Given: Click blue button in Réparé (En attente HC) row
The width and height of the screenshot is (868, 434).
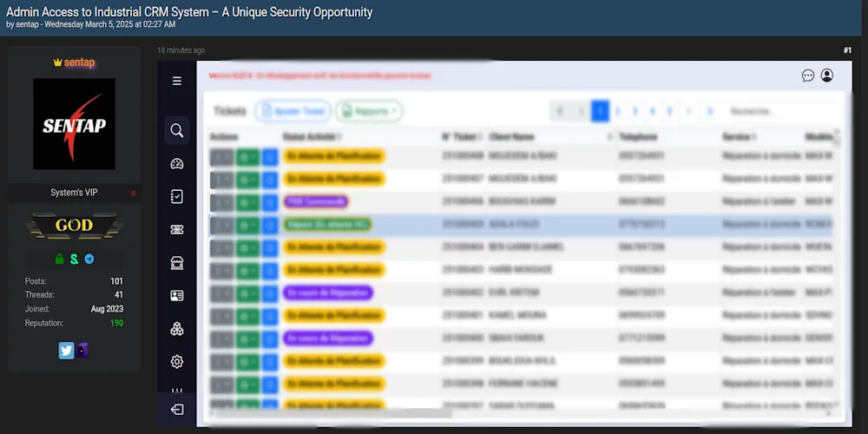Looking at the screenshot, I should pyautogui.click(x=270, y=225).
